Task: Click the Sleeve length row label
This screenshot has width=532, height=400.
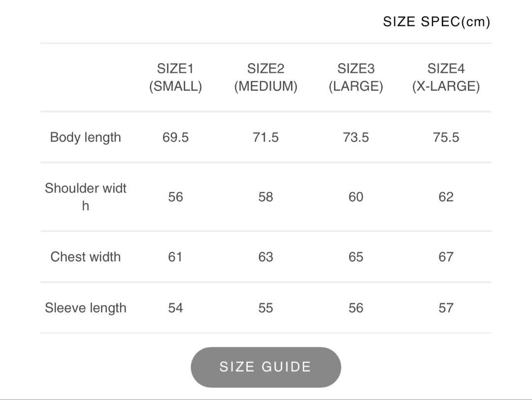Action: coord(86,308)
